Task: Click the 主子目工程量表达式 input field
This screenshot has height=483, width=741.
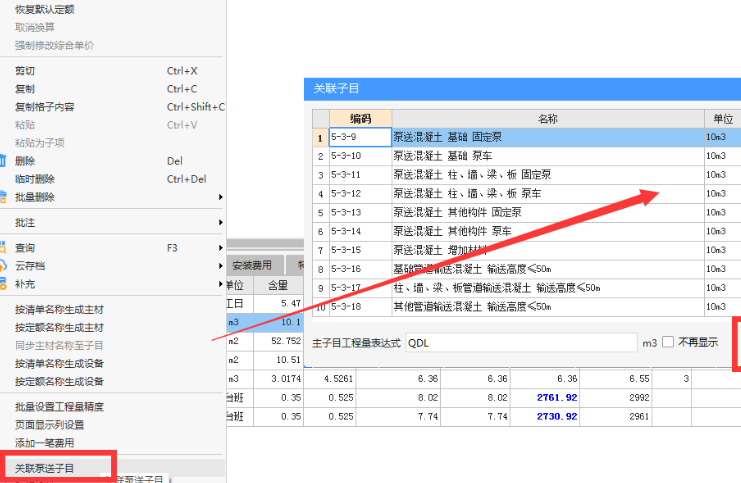Action: tap(521, 343)
